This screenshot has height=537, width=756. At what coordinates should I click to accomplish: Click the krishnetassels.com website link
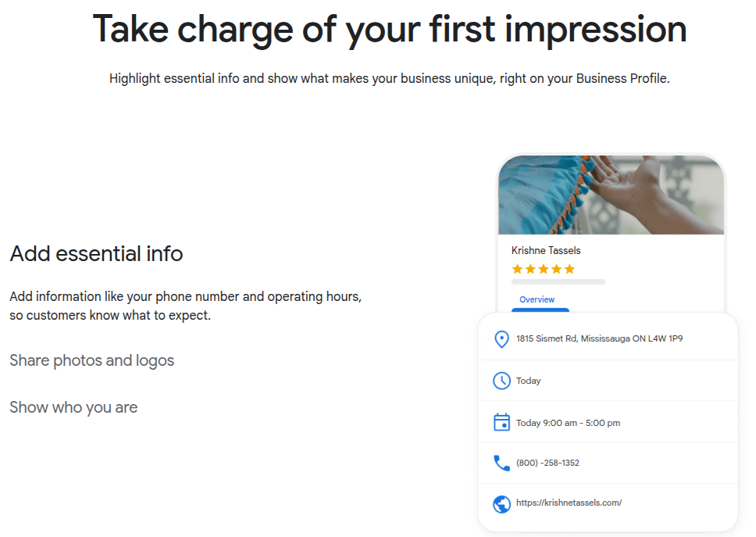pos(569,503)
